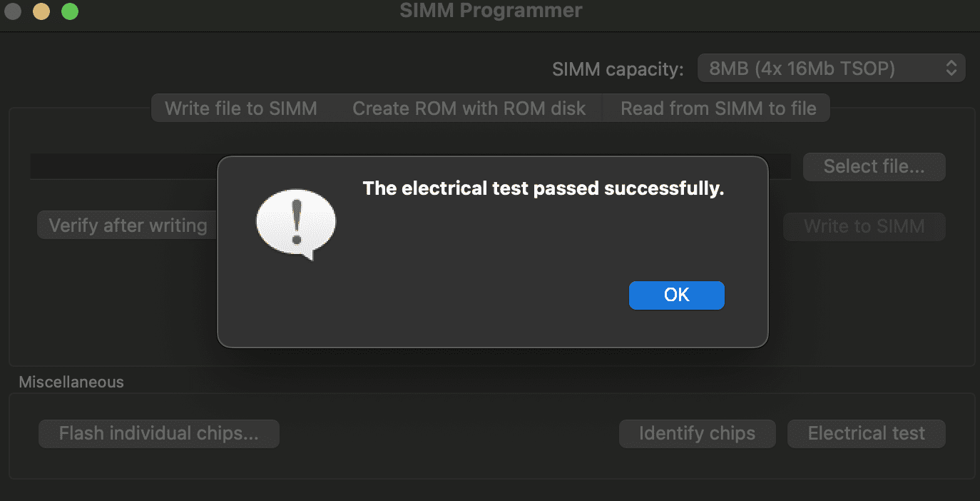Image resolution: width=980 pixels, height=501 pixels.
Task: Open Flash individual chips... option
Action: [158, 433]
